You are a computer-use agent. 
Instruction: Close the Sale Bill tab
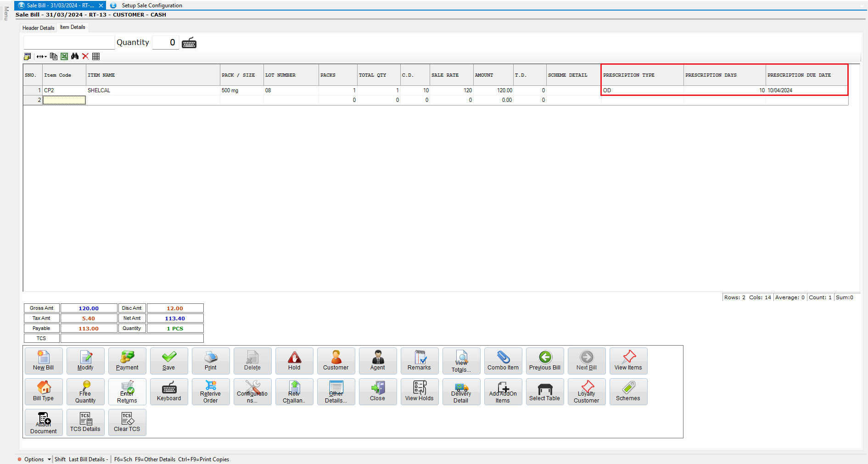[101, 6]
